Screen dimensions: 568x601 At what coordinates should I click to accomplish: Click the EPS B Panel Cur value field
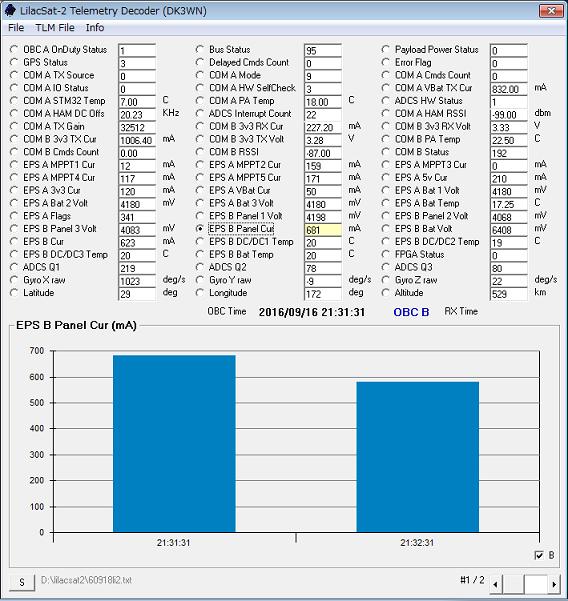[323, 230]
